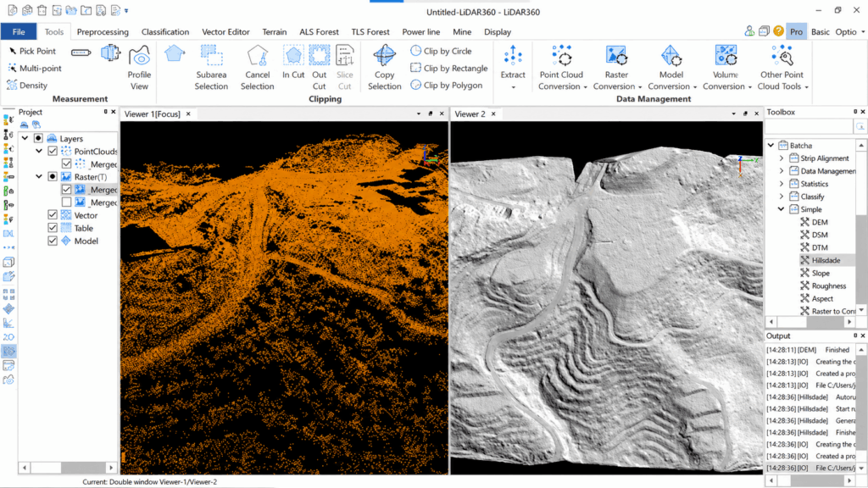Run the DTM tool in Toolbox

pyautogui.click(x=814, y=247)
